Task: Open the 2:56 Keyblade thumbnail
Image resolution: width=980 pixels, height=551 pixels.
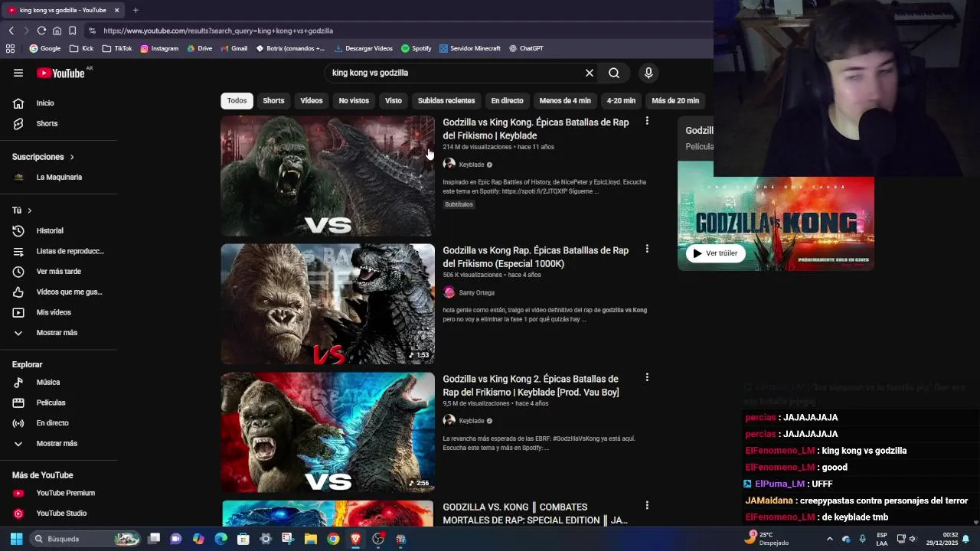Action: click(x=328, y=432)
